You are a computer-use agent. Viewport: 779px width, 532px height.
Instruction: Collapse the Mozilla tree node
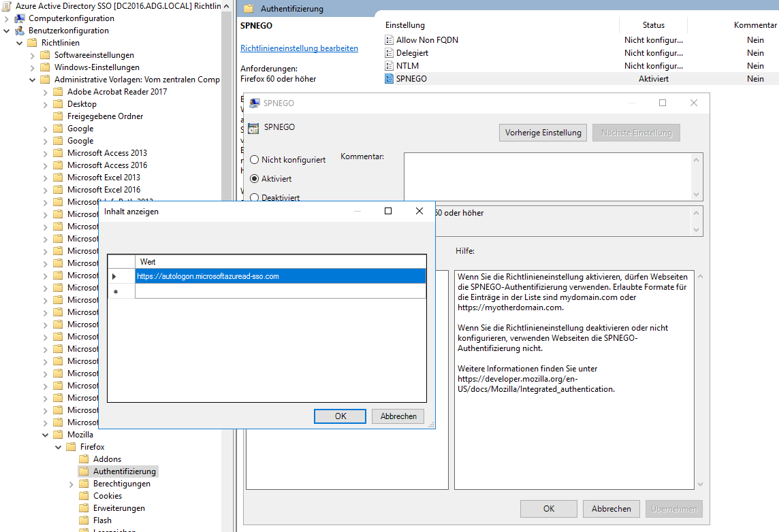45,435
